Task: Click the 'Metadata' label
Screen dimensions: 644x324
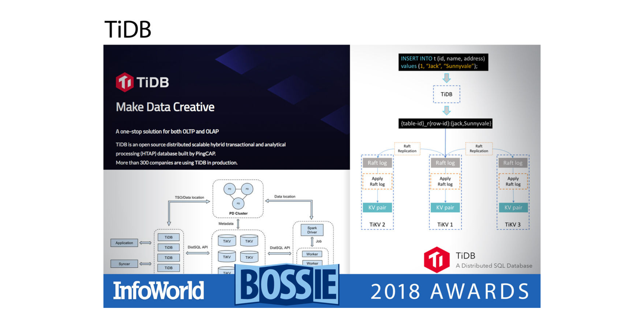Action: click(226, 223)
